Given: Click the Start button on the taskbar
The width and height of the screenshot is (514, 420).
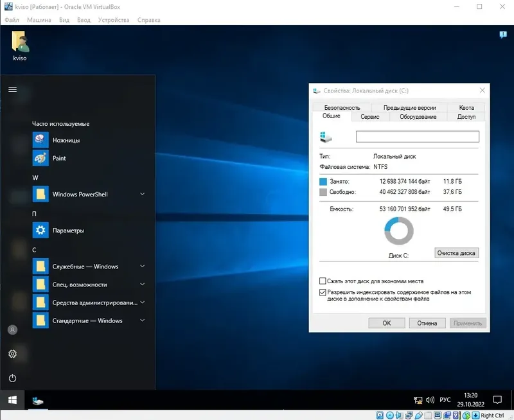Looking at the screenshot, I should pos(12,398).
